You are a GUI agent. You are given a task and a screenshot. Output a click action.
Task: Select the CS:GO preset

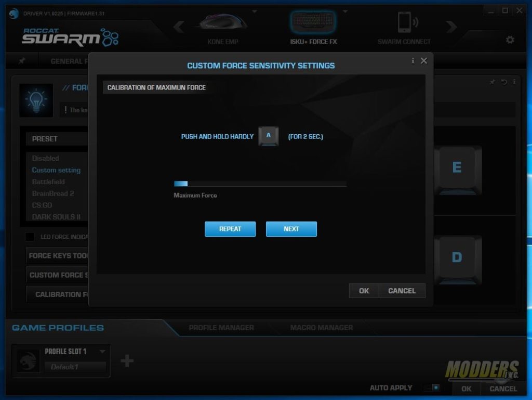coord(42,205)
